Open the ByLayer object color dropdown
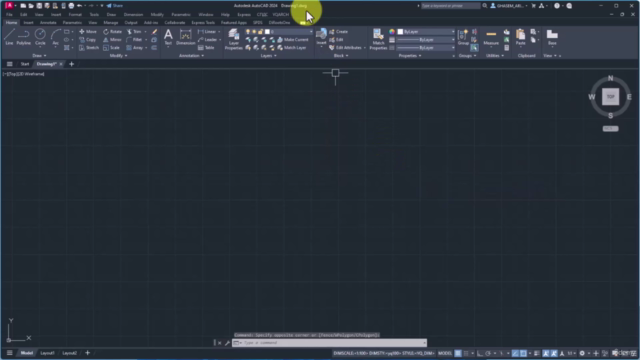This screenshot has height=360, width=640. pos(453,31)
